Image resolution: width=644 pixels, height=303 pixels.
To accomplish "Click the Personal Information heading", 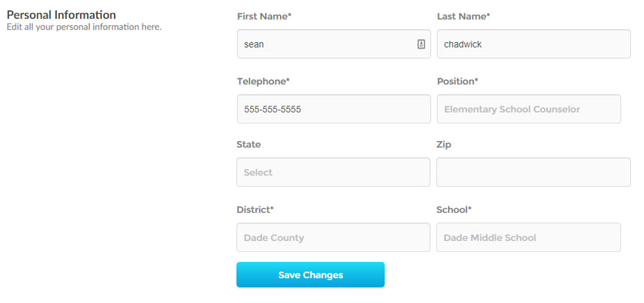I will point(61,15).
